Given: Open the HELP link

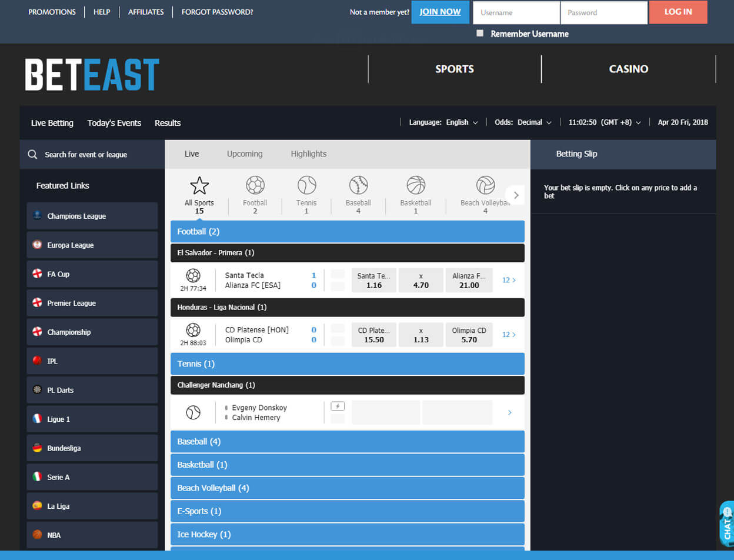Looking at the screenshot, I should pyautogui.click(x=102, y=12).
